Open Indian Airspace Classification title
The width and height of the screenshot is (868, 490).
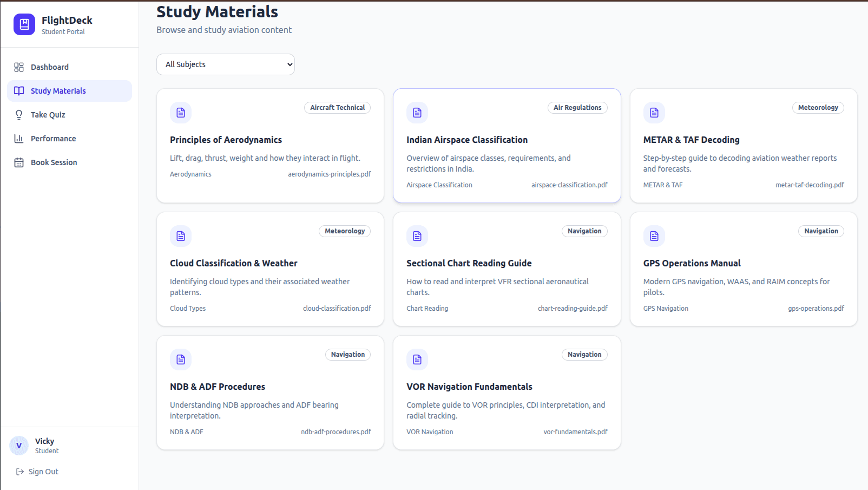467,140
